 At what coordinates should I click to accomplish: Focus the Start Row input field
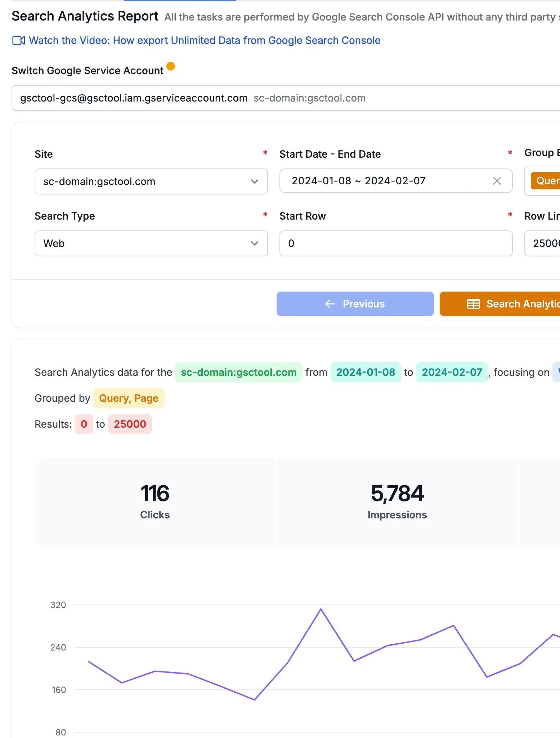coord(395,243)
